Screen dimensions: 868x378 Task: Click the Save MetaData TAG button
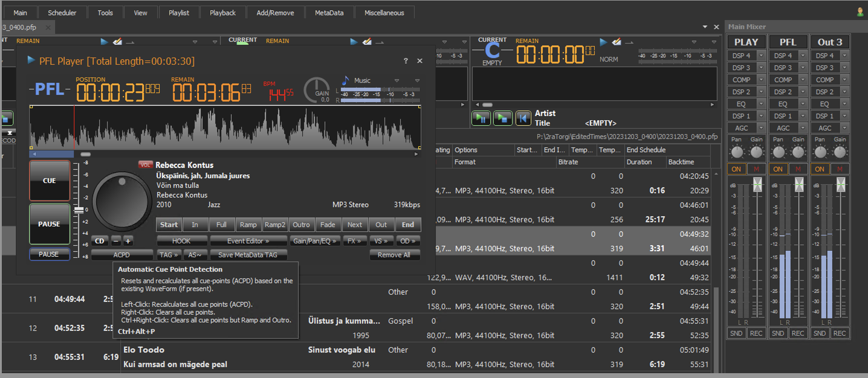[248, 255]
